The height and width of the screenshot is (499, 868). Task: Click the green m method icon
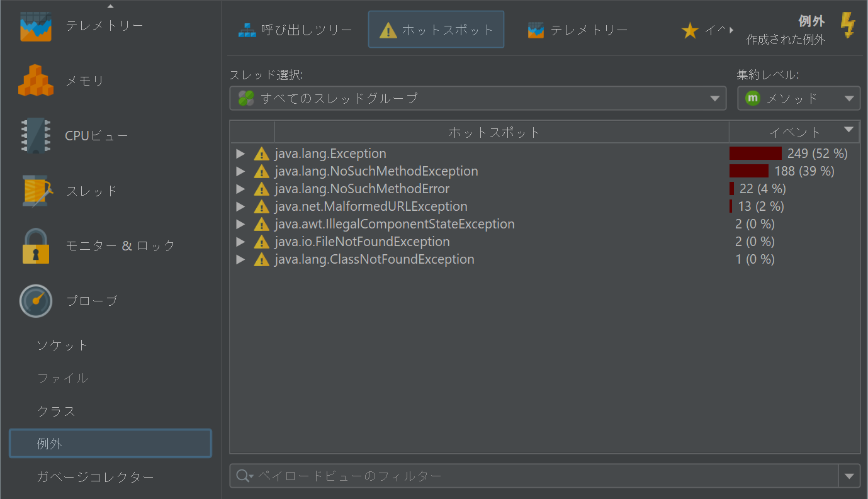[x=752, y=98]
